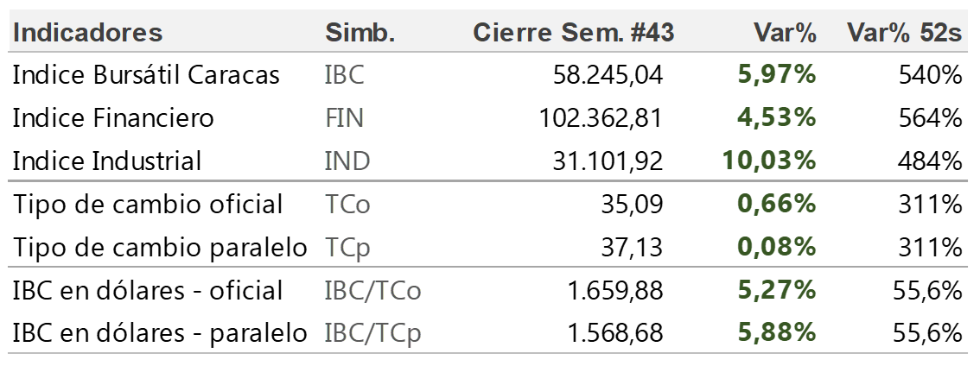Viewport: 980px width, 366px height.
Task: Click the Cierre Sem. #43 header
Action: [x=574, y=33]
